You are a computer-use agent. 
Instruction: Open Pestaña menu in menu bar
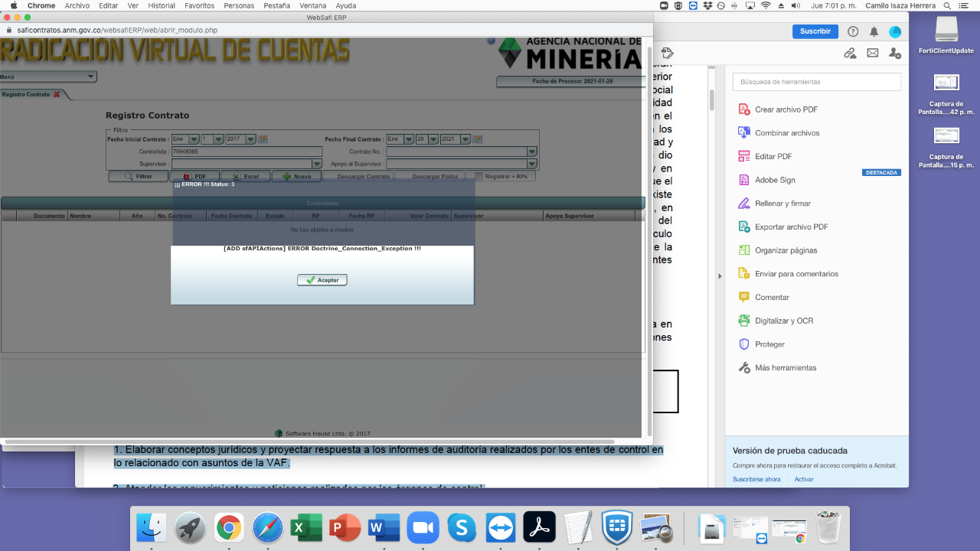click(276, 5)
